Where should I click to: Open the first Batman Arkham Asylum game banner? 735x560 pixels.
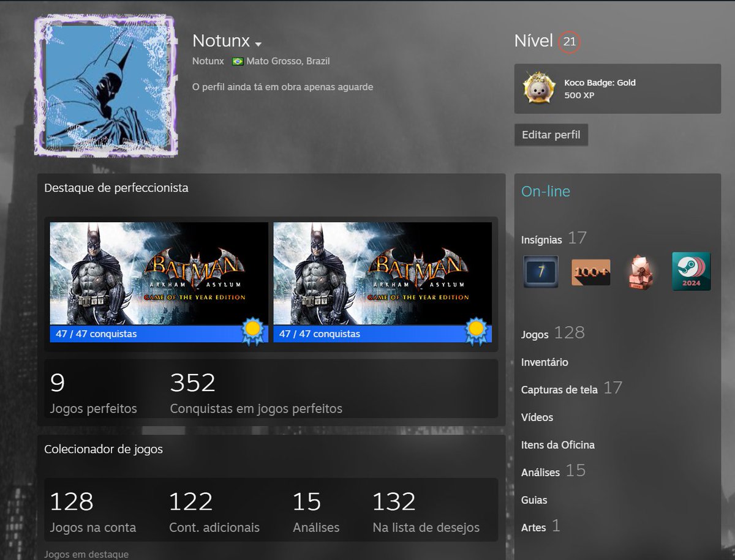pos(159,274)
